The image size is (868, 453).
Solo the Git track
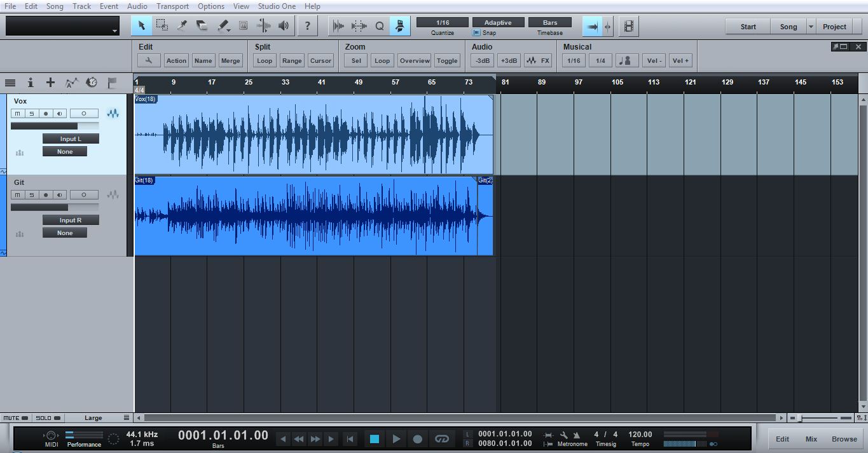(x=31, y=195)
